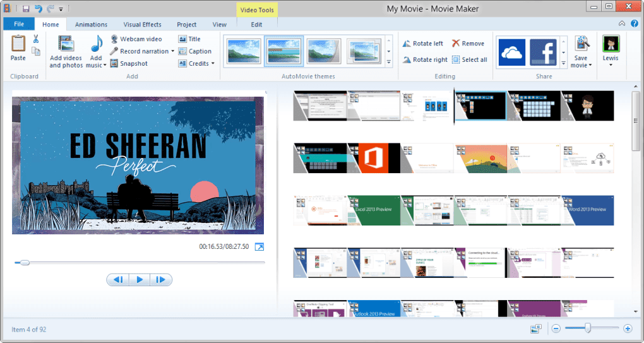Open the File menu
Viewport: 644px width, 343px height.
point(19,24)
